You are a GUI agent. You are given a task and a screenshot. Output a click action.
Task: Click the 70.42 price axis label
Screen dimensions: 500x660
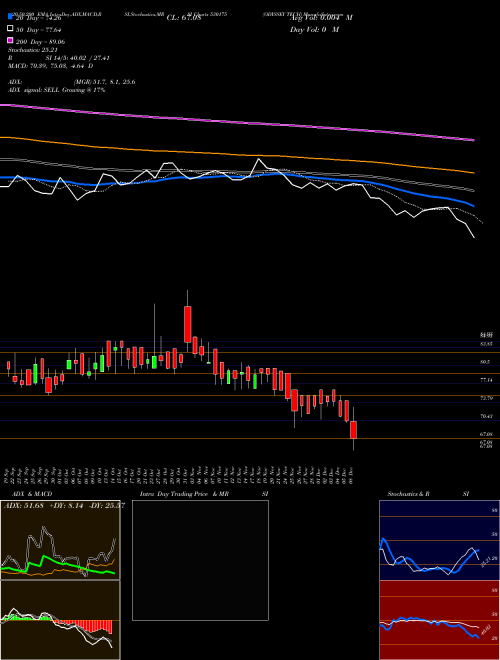click(x=486, y=416)
